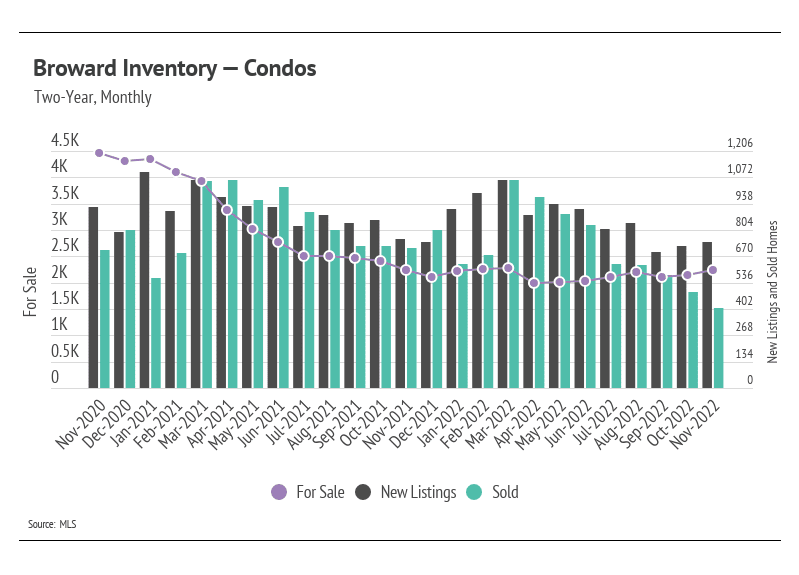Toggle the Sold legend label
Viewport: 799px width, 575px height.
coord(505,492)
